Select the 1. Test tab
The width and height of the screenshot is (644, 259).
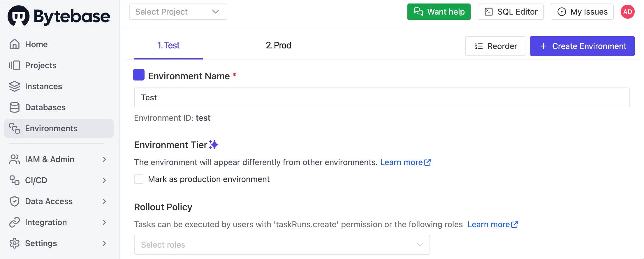(x=168, y=45)
